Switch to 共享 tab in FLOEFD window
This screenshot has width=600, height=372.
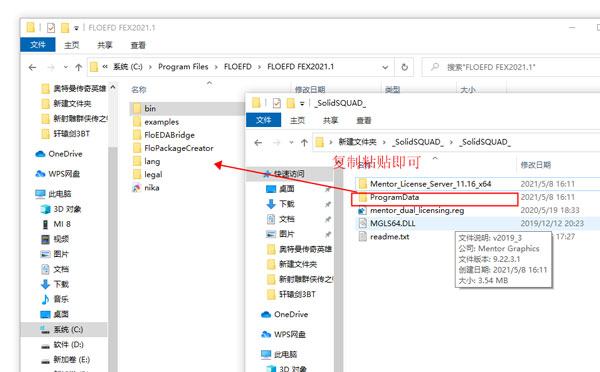(105, 45)
